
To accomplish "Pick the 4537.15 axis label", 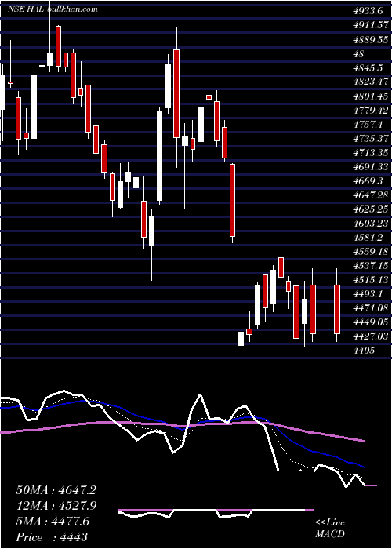I will [x=371, y=267].
